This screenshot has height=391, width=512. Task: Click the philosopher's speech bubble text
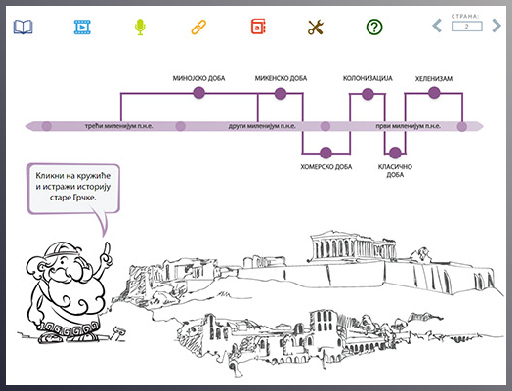click(73, 186)
